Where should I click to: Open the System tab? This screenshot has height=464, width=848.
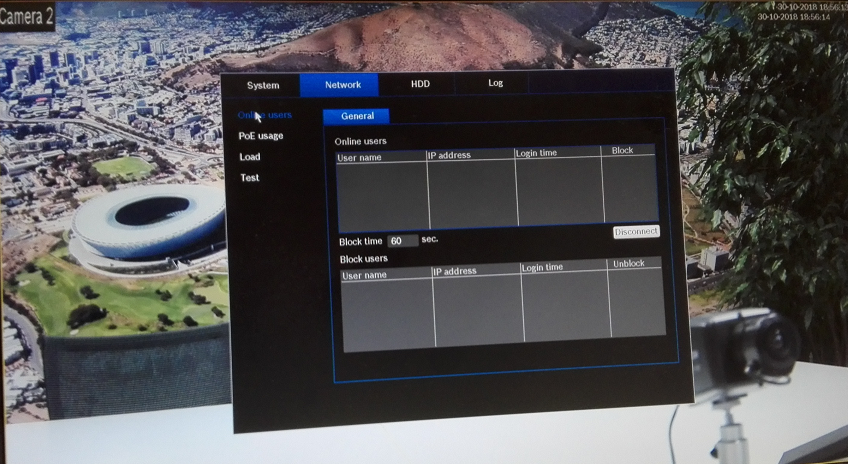[263, 86]
